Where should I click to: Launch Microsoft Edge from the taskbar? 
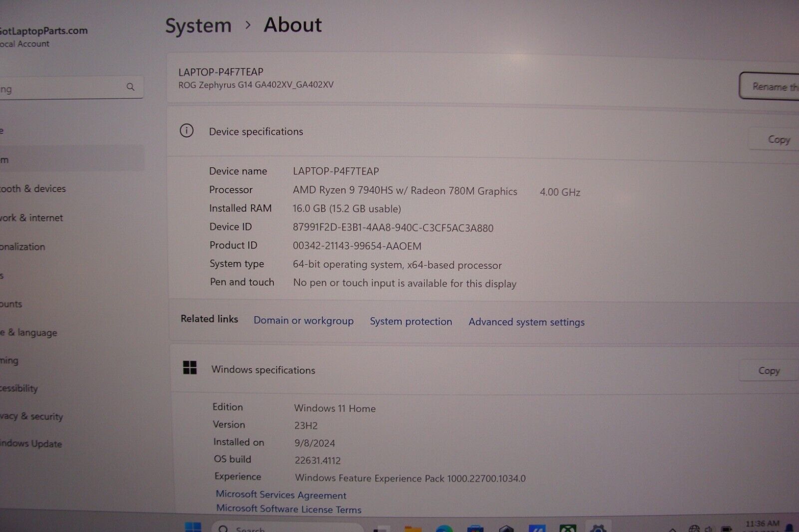[444, 528]
